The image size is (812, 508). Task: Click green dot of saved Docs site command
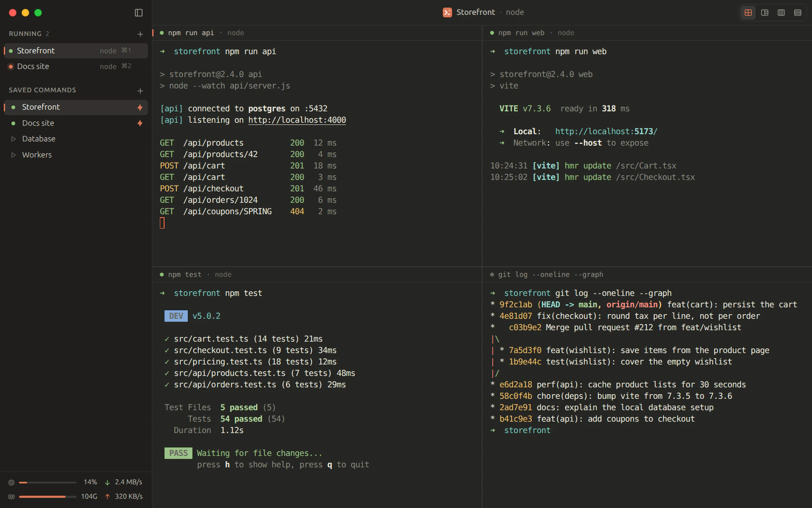point(14,123)
